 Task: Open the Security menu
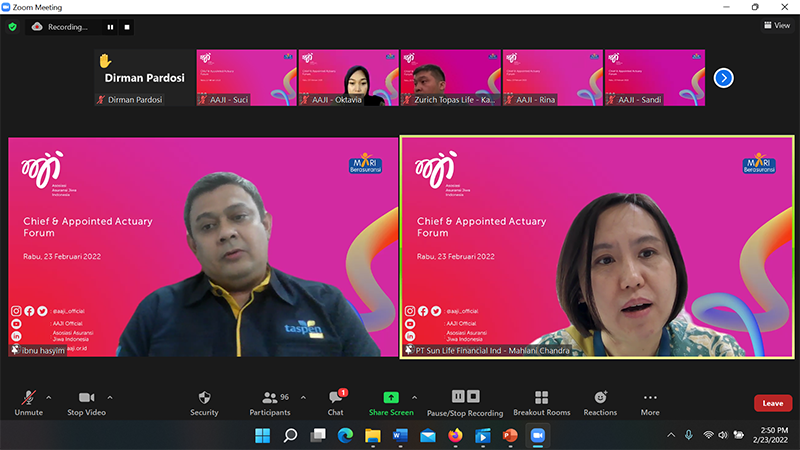coord(204,403)
